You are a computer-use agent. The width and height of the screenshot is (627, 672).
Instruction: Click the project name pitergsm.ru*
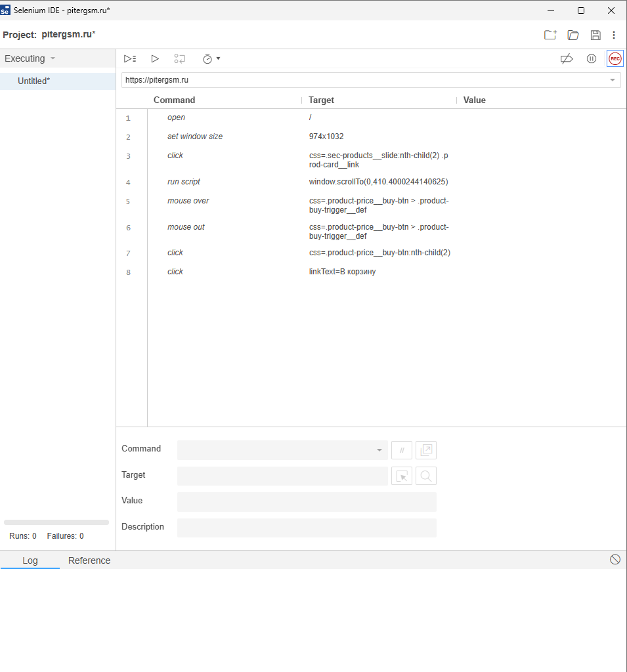point(69,35)
